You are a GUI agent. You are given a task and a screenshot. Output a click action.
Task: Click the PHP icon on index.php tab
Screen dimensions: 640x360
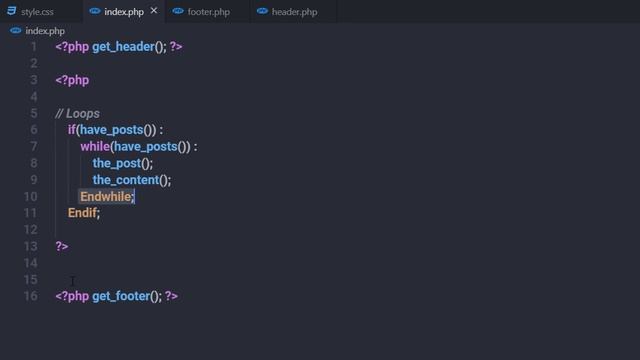point(95,11)
